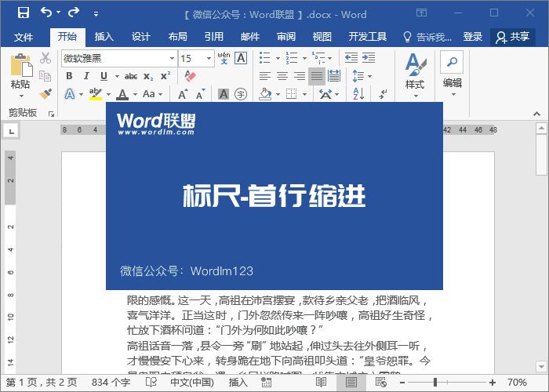
Task: Align text left
Action: click(265, 76)
